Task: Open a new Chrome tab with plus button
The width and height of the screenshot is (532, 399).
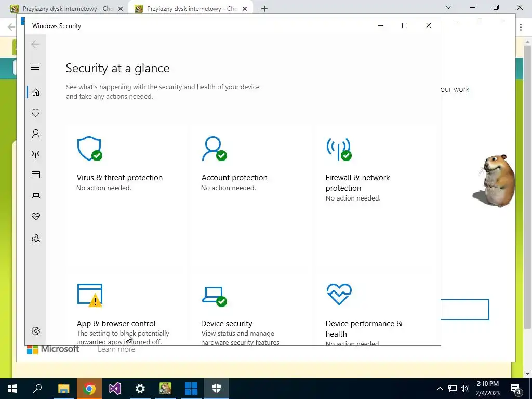Action: point(264,9)
